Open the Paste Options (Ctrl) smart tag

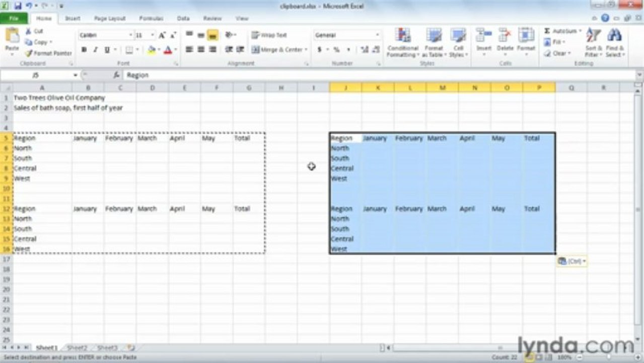click(572, 261)
